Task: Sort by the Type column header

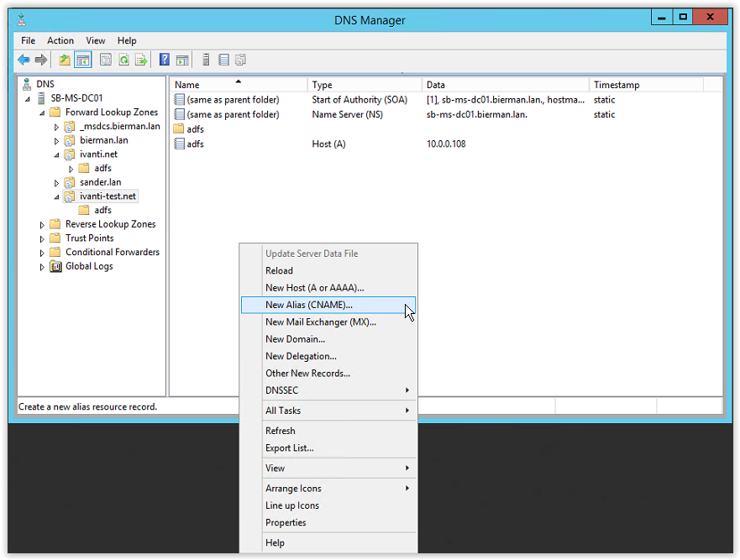Action: 365,85
